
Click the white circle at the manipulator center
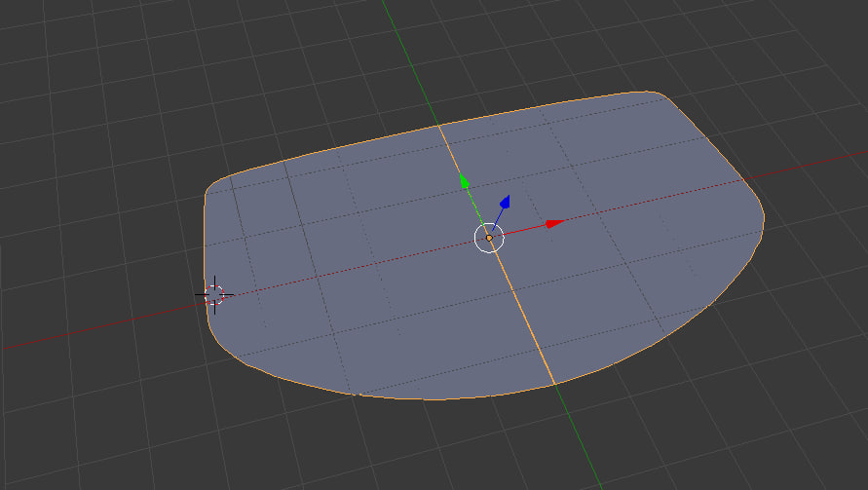tap(489, 238)
